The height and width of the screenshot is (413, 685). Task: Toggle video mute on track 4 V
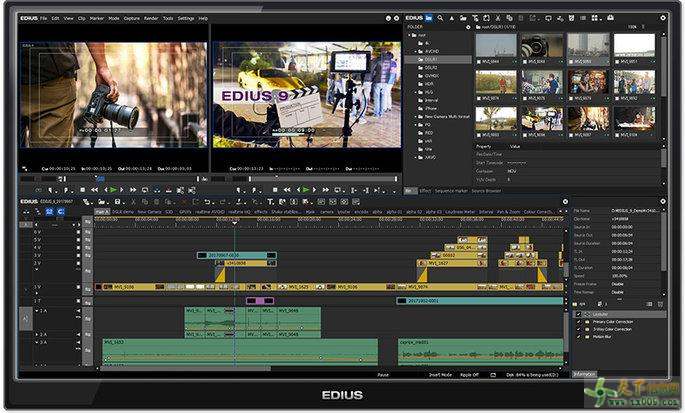click(x=79, y=247)
